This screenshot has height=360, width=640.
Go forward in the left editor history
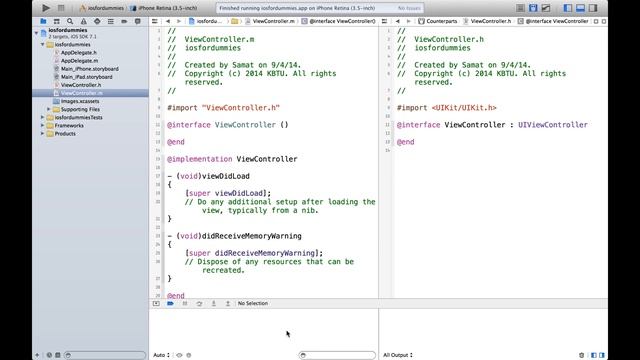[x=179, y=21]
